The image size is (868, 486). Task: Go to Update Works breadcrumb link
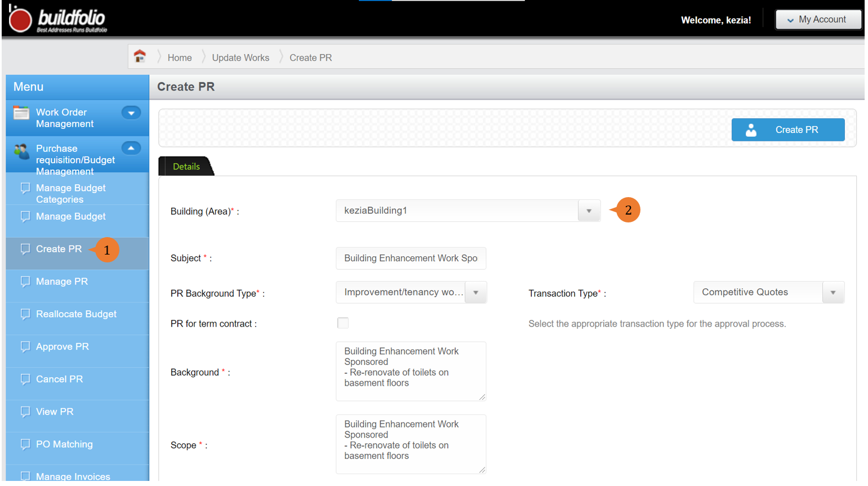click(x=241, y=57)
